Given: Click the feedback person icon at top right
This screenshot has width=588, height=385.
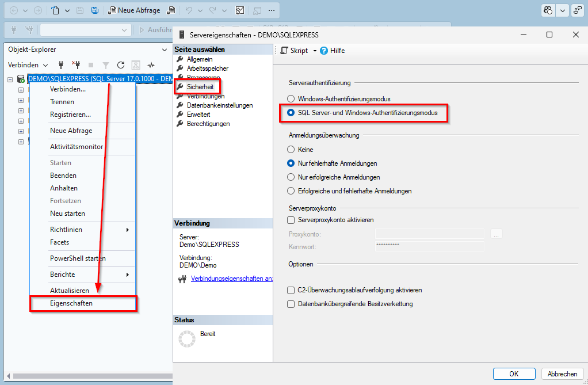Looking at the screenshot, I should 578,10.
